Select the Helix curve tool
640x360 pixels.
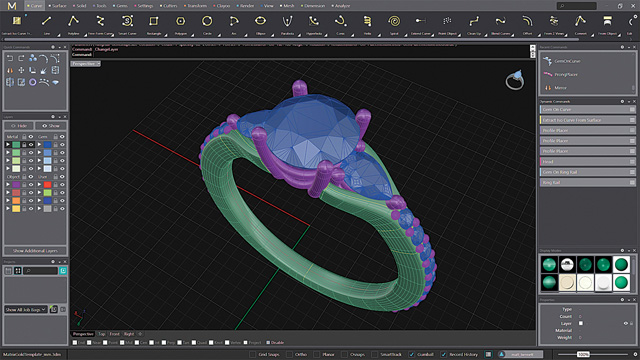click(x=367, y=21)
